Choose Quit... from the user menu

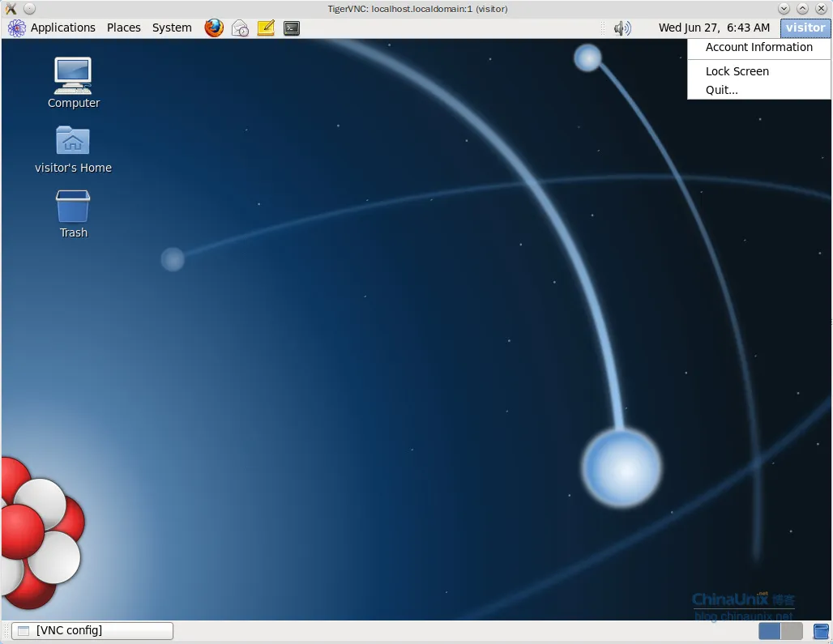[721, 90]
